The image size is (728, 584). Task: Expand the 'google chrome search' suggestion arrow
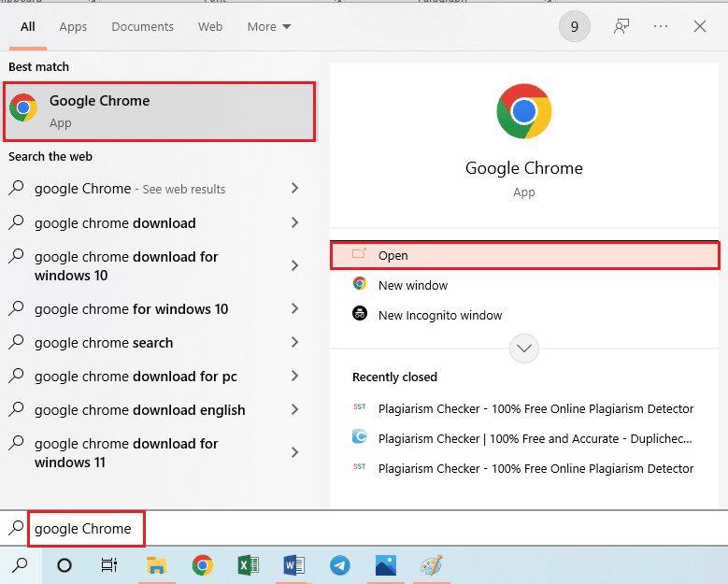coord(294,343)
